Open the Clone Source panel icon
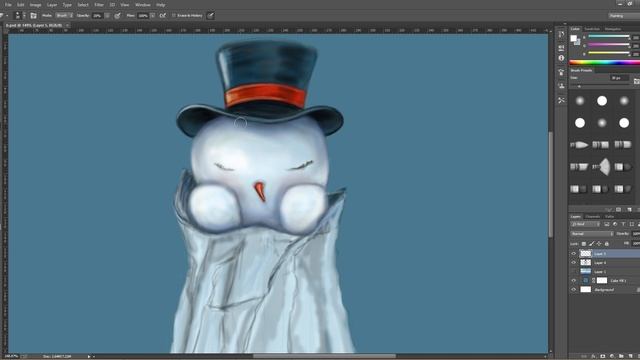The image size is (640, 360). point(562,86)
